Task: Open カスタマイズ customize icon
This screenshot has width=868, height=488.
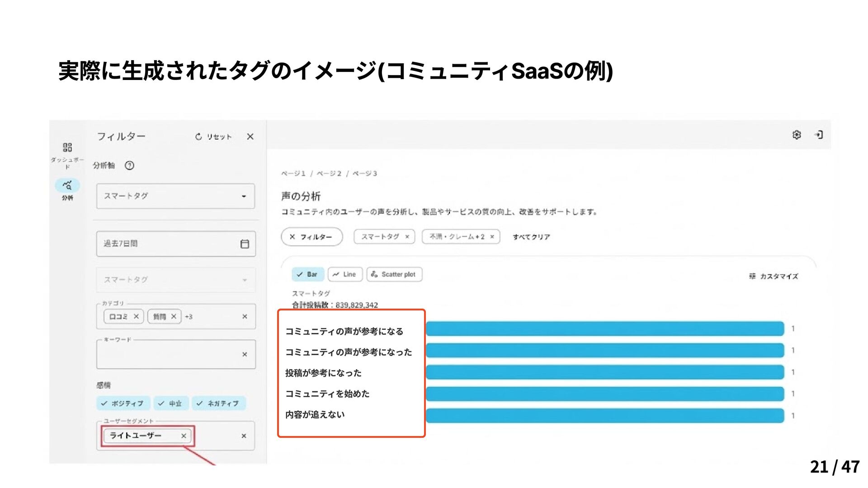Action: pos(752,276)
